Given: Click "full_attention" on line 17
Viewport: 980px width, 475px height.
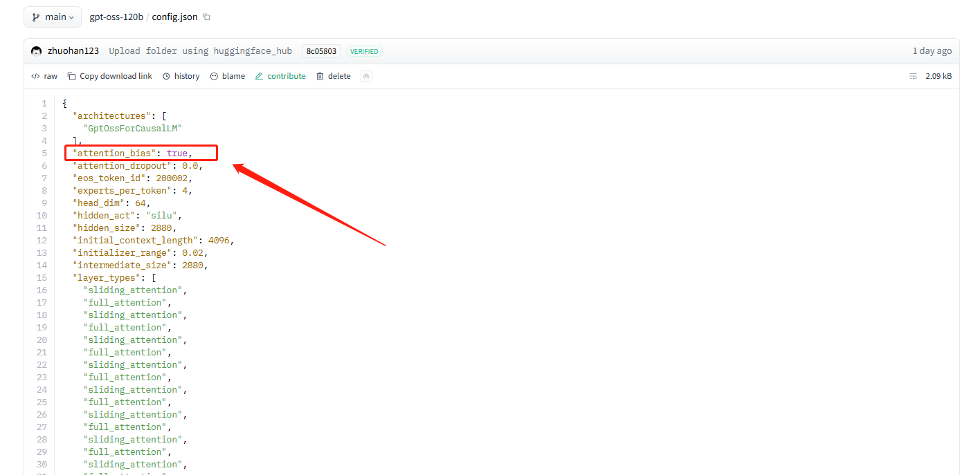Looking at the screenshot, I should (125, 303).
